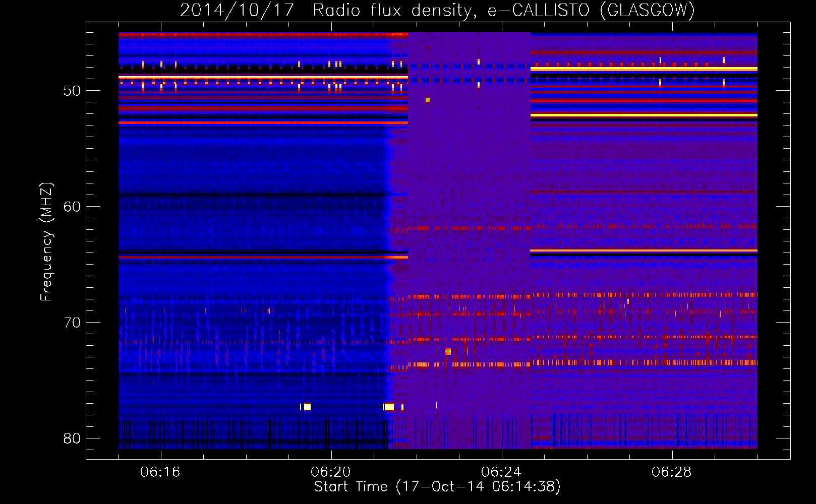Image resolution: width=816 pixels, height=504 pixels.
Task: Click the "Frequency (MHZ)" axis label
Action: (x=46, y=242)
